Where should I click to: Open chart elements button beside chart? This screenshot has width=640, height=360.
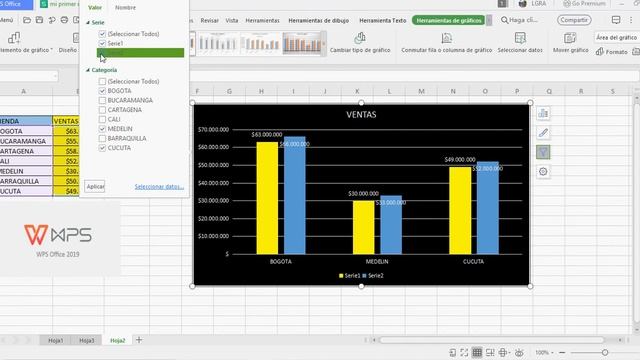(543, 113)
